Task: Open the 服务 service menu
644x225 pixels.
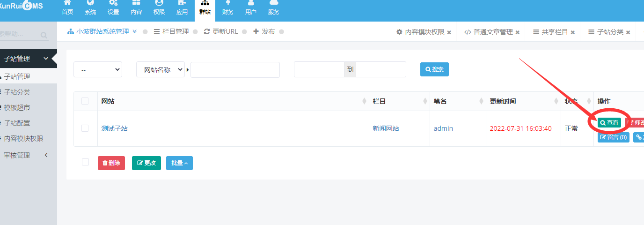Action: 274,8
